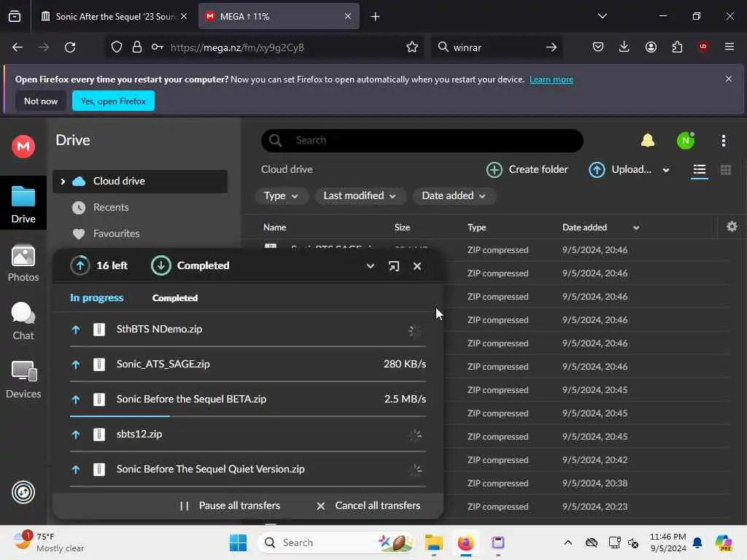
Task: Click Not now on Firefox prompt
Action: pyautogui.click(x=41, y=101)
